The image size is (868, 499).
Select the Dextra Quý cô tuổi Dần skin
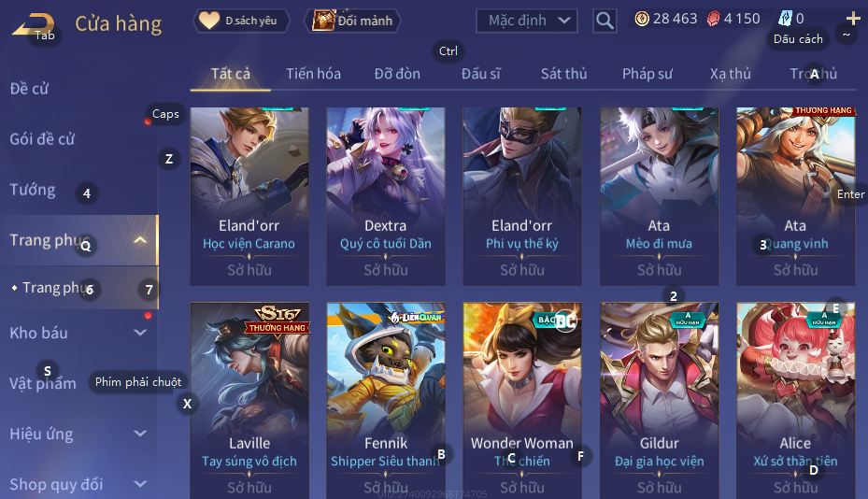pyautogui.click(x=386, y=196)
